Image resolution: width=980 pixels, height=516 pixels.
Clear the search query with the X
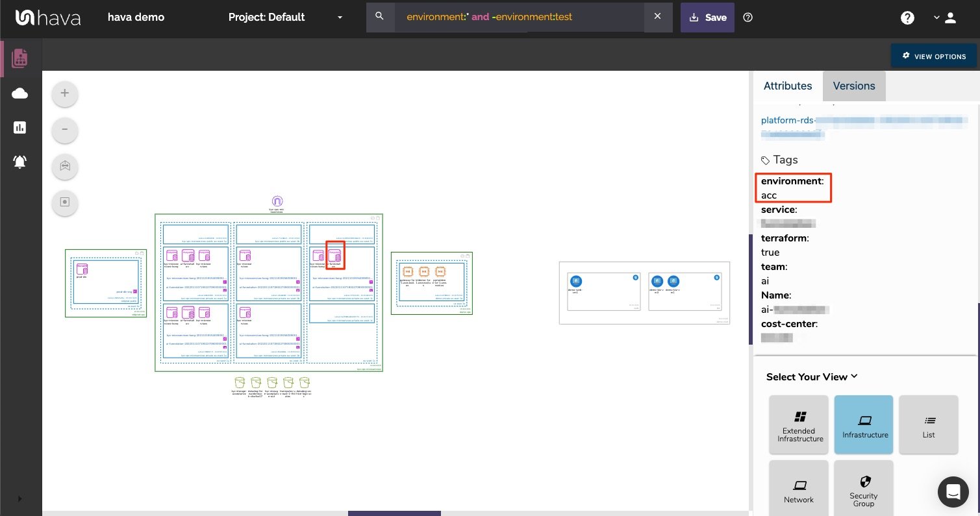(x=658, y=17)
